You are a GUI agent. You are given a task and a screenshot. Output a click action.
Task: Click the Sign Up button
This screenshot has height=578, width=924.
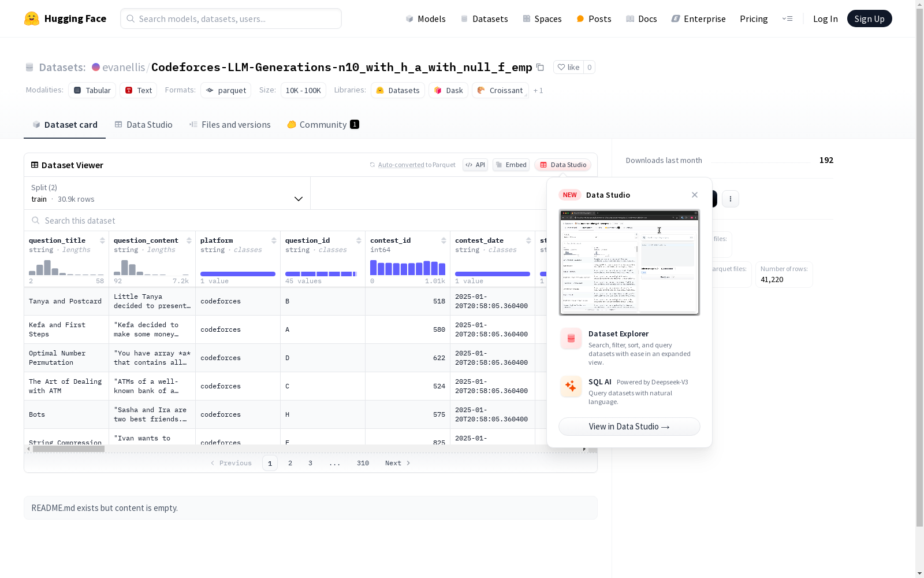869,18
